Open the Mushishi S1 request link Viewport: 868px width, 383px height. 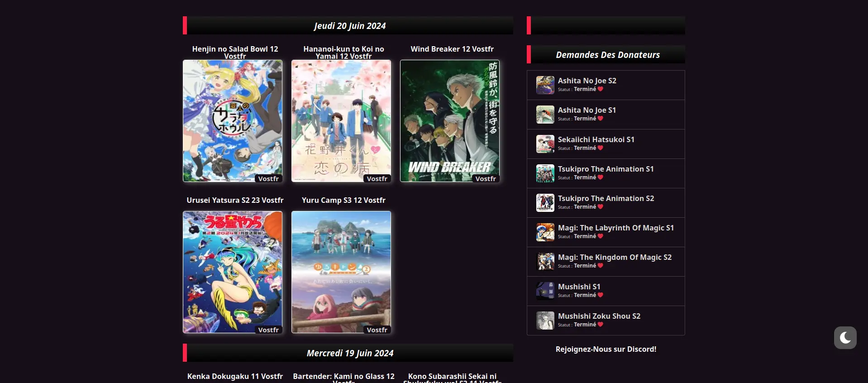pyautogui.click(x=579, y=287)
